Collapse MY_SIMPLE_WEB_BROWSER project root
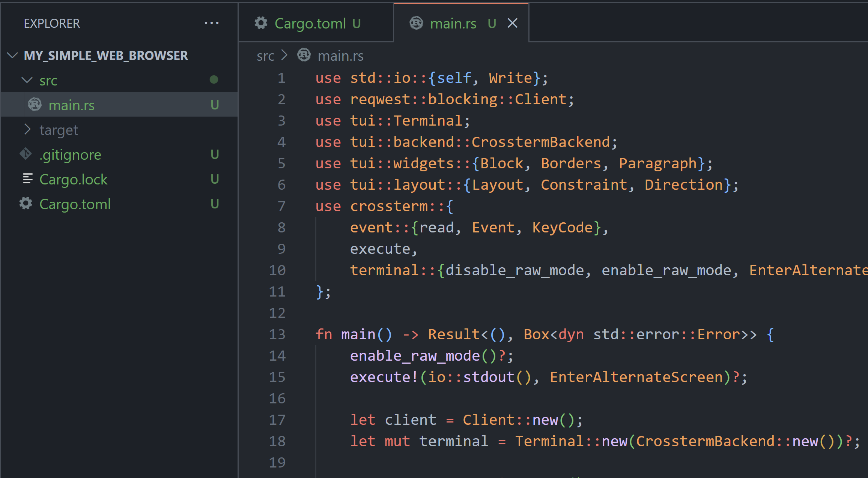Image resolution: width=868 pixels, height=478 pixels. point(13,55)
